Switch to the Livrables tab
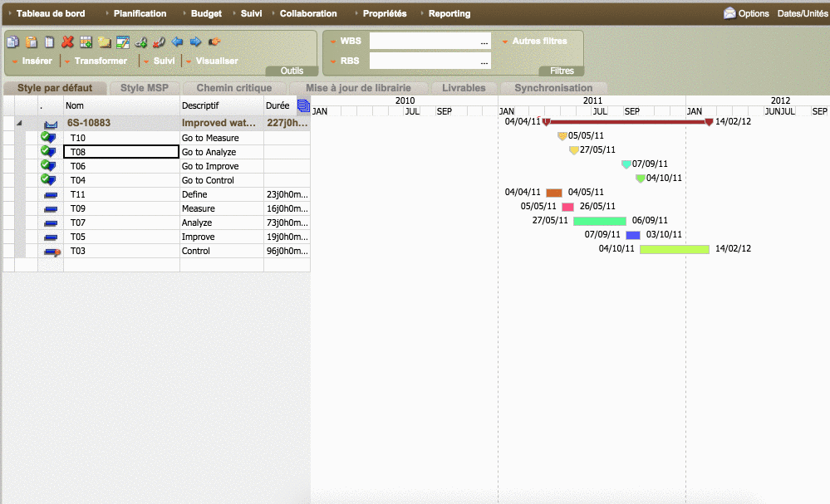 click(x=464, y=88)
